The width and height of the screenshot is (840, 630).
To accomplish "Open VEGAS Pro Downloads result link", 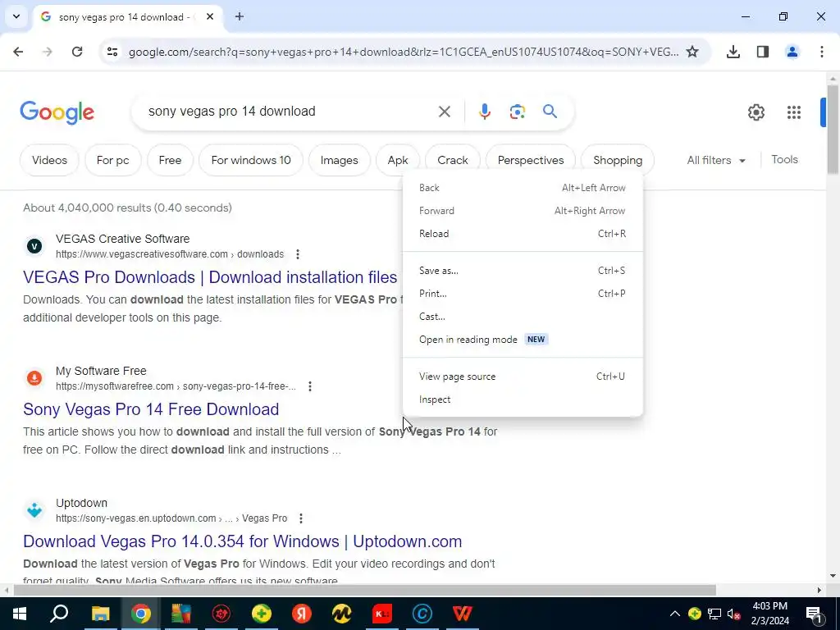I will [x=210, y=277].
